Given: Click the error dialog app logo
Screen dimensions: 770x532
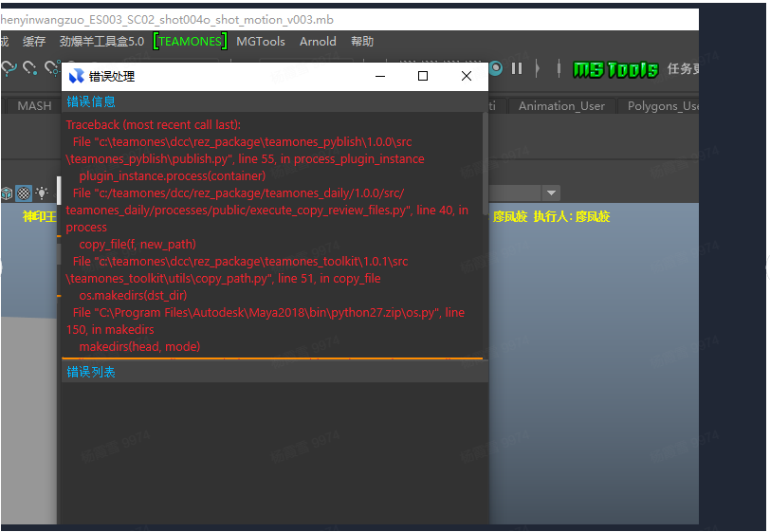Looking at the screenshot, I should coord(76,76).
